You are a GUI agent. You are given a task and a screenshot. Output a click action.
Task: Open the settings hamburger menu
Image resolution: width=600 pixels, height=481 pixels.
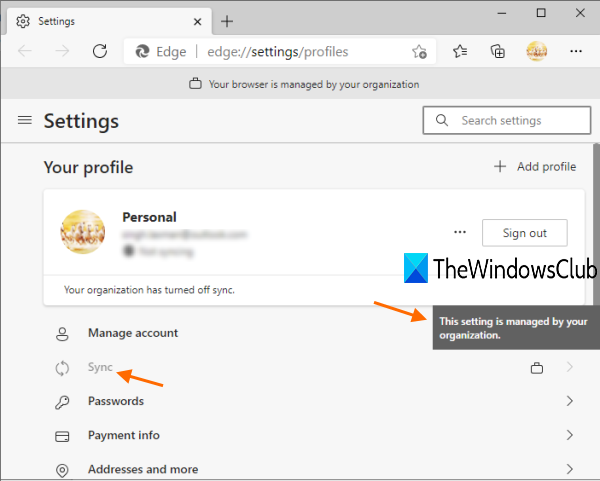tap(25, 120)
